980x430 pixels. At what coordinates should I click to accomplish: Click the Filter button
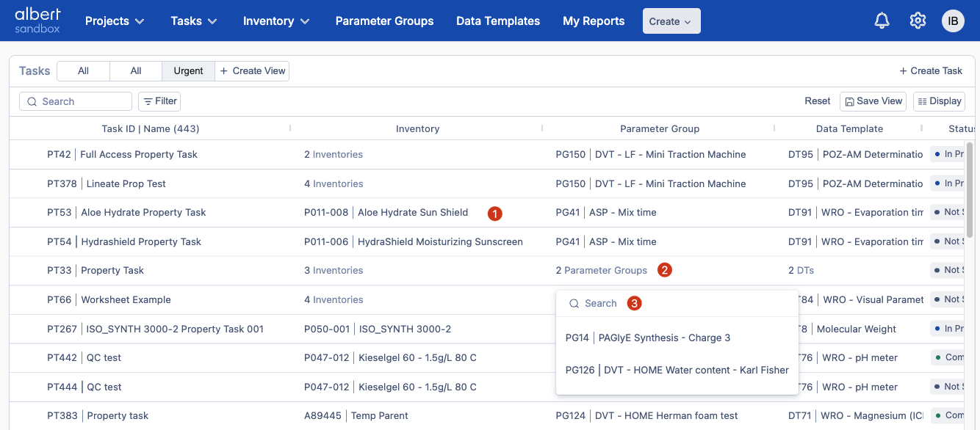point(159,101)
